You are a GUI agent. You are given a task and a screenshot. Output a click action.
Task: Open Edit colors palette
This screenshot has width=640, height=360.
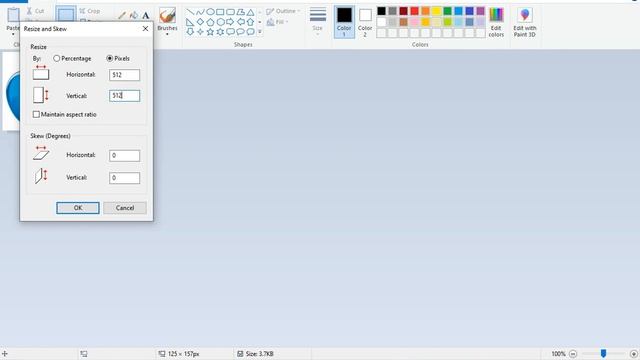coord(496,22)
